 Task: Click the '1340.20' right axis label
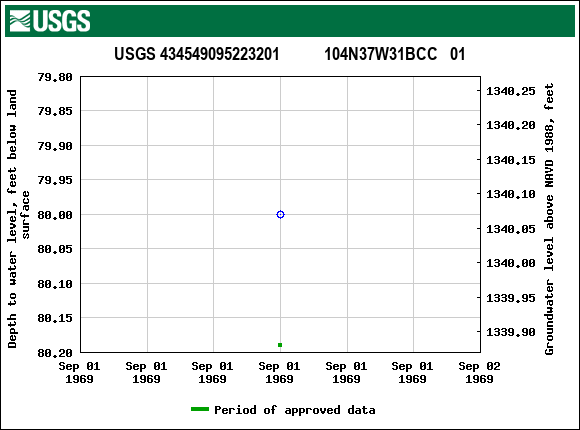tap(510, 125)
